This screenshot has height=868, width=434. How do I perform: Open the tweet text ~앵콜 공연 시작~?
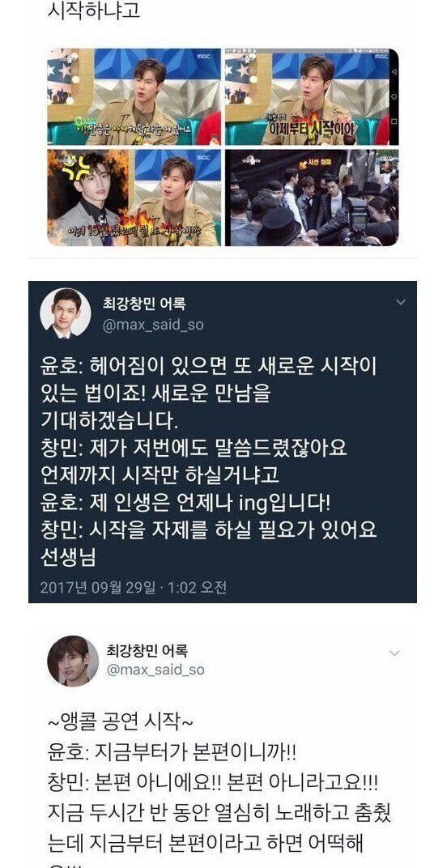tap(120, 722)
